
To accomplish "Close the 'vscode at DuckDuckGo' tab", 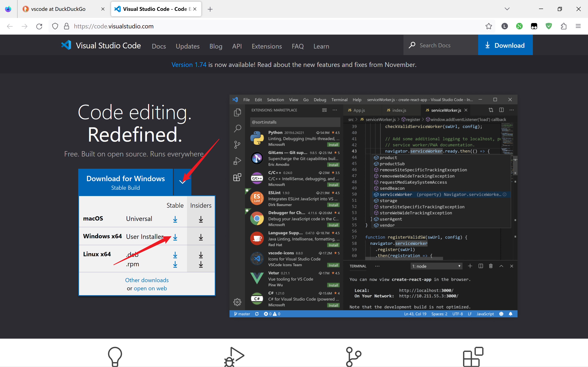I will [103, 9].
